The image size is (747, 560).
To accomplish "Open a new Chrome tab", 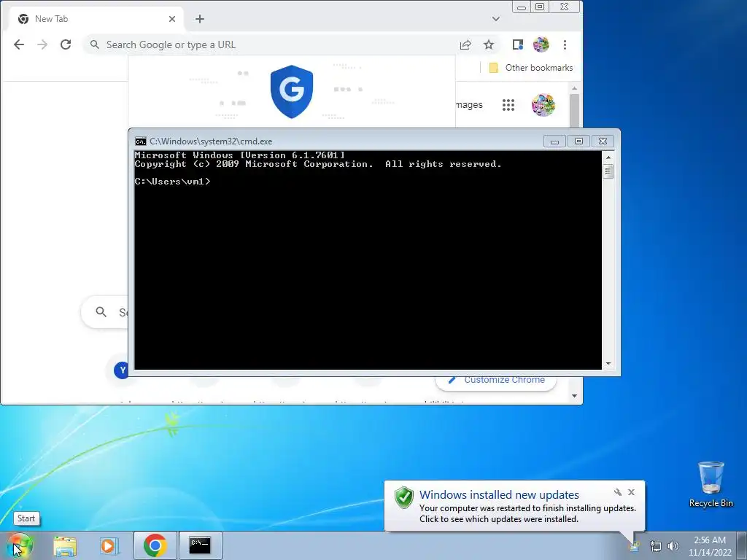I will 200,19.
